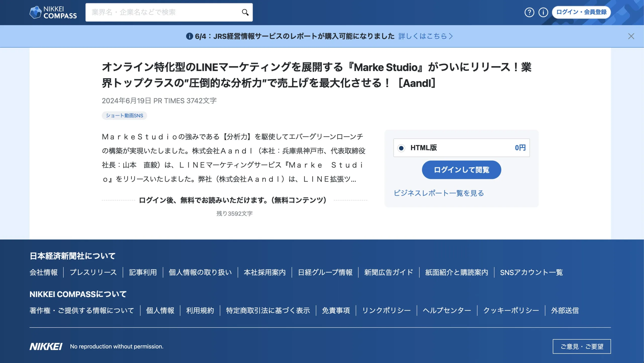Viewport: 644px width, 363px height.
Task: Click the 2024年6月19日 PR TIMES date line
Action: coord(159,101)
